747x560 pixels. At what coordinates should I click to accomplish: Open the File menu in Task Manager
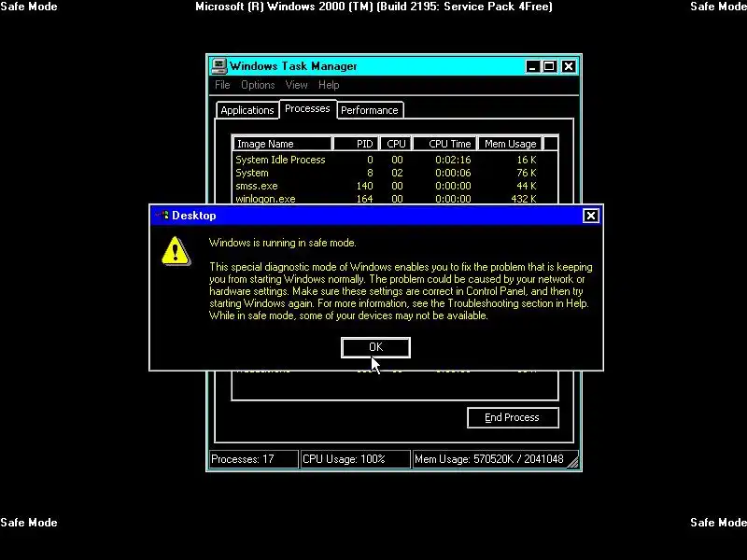pyautogui.click(x=222, y=85)
